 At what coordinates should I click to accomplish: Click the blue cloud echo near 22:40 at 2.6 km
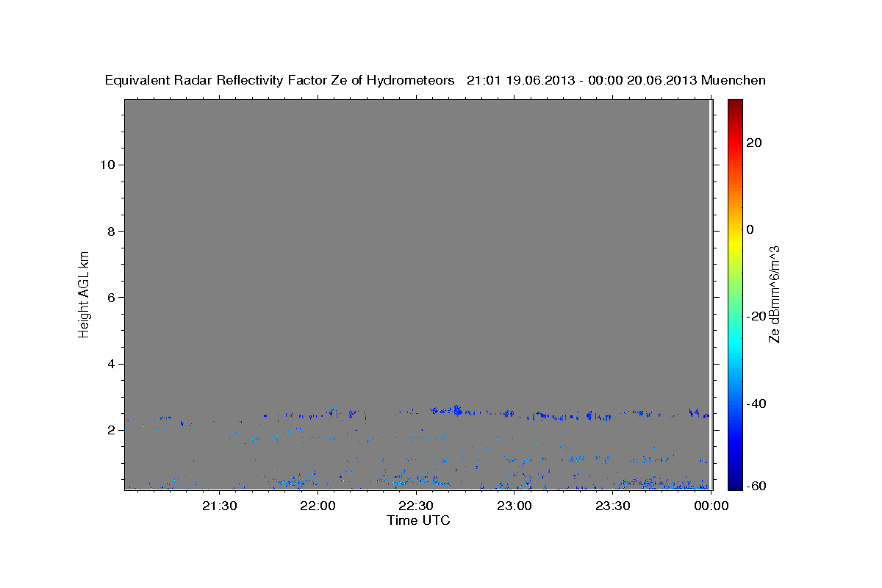tap(457, 410)
